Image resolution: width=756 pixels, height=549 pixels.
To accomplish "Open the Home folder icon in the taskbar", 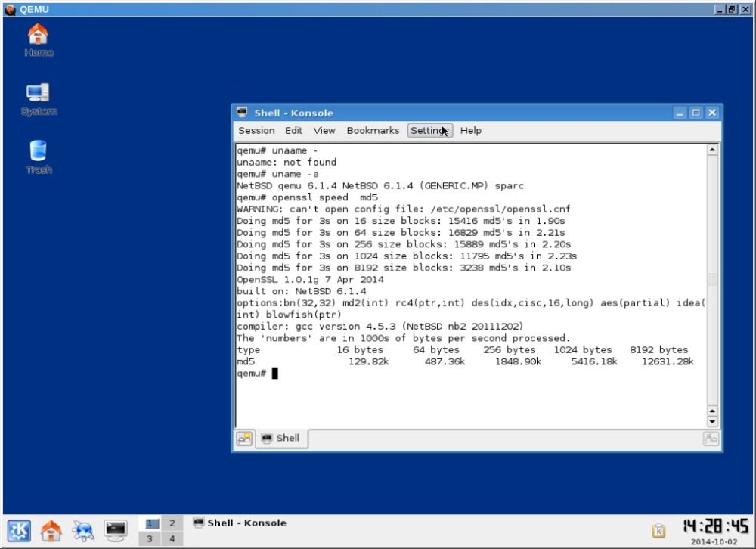I will point(50,529).
